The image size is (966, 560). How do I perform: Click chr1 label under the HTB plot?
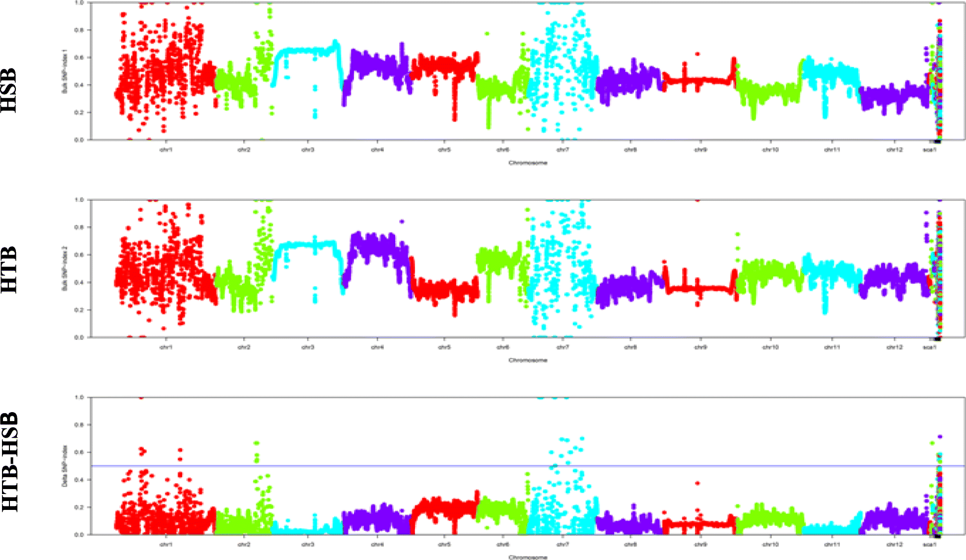coord(166,347)
